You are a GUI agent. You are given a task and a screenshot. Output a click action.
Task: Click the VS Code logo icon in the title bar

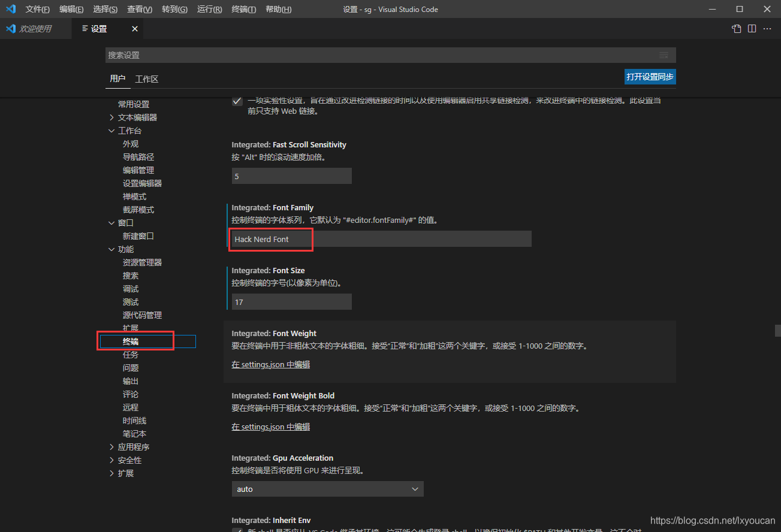point(11,10)
